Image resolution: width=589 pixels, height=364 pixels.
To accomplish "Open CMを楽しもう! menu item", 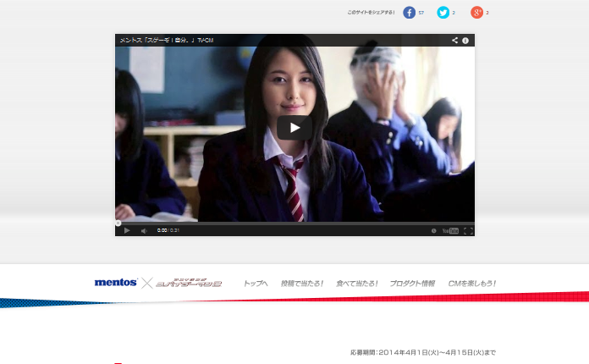I will 472,284.
